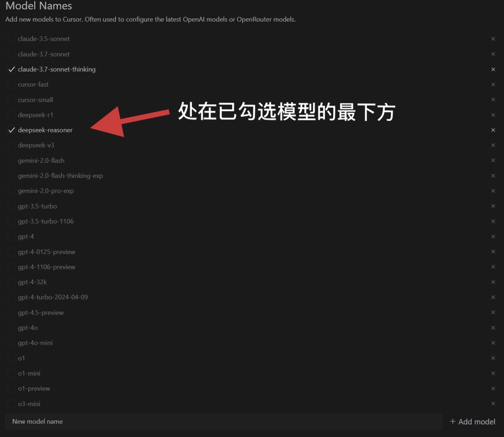This screenshot has height=437, width=504.
Task: Delete deepseek-reasoner using its X icon
Action: (493, 130)
